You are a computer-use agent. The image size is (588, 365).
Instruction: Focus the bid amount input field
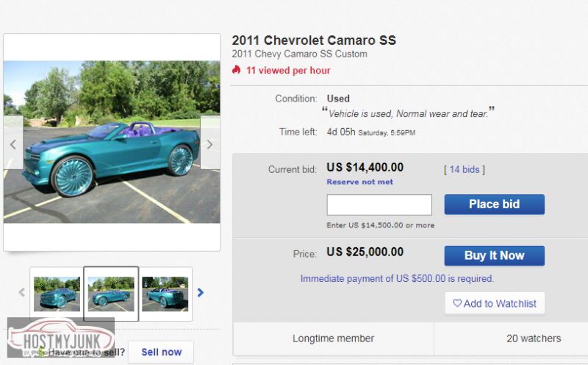tap(379, 205)
